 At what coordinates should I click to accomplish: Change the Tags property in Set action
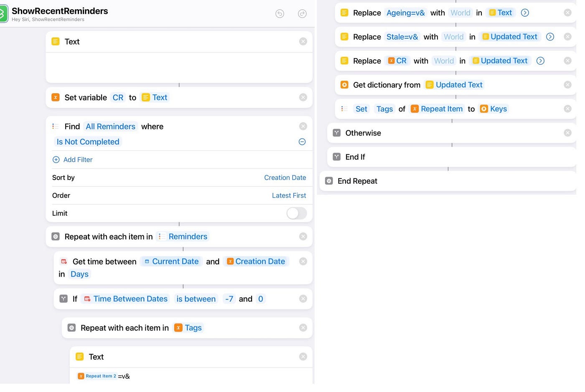[x=384, y=109]
